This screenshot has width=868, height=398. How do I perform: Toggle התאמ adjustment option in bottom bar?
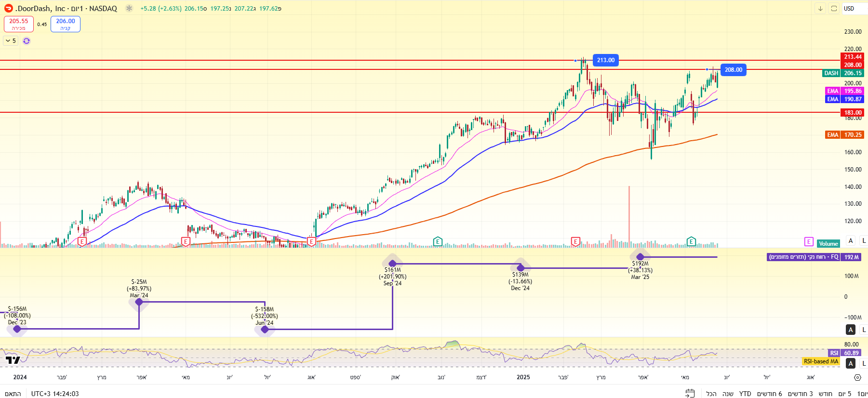point(13,394)
